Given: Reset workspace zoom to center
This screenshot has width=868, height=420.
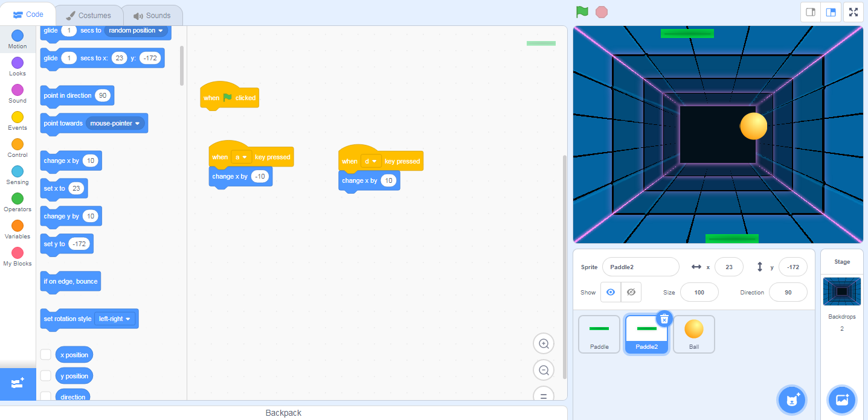Looking at the screenshot, I should (544, 395).
